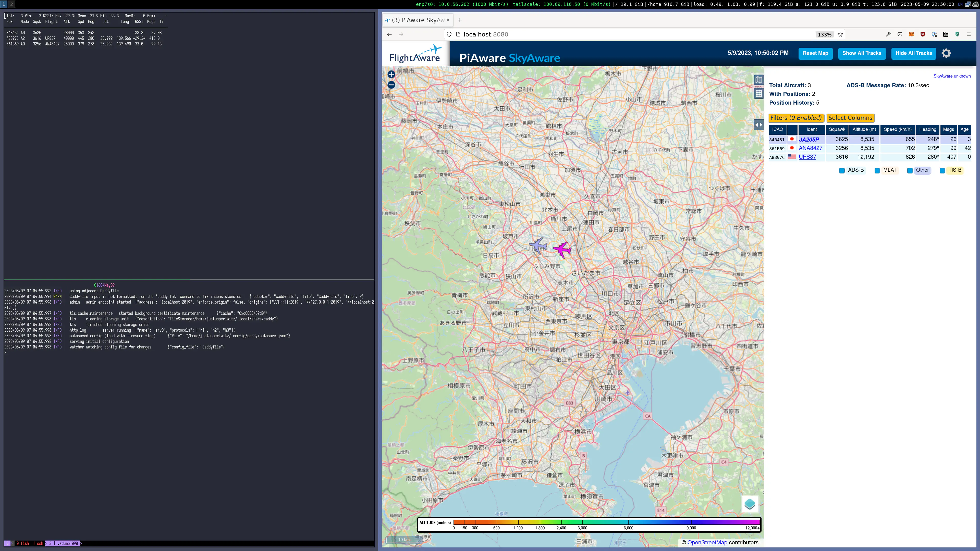The image size is (980, 551).
Task: Zoom out the map with minus icon
Action: click(x=391, y=85)
